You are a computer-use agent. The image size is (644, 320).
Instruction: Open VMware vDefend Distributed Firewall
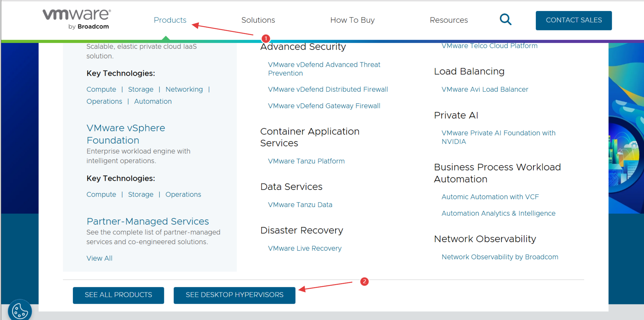tap(328, 89)
